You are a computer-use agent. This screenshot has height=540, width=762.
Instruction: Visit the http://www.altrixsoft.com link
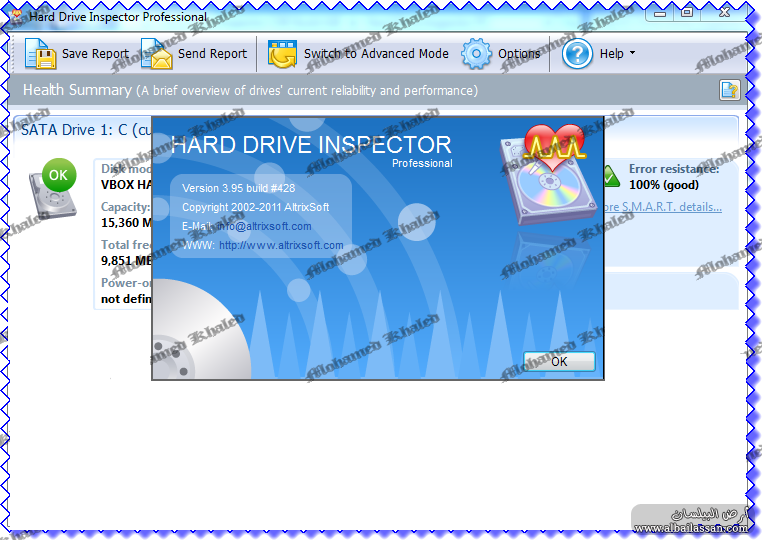coord(281,245)
